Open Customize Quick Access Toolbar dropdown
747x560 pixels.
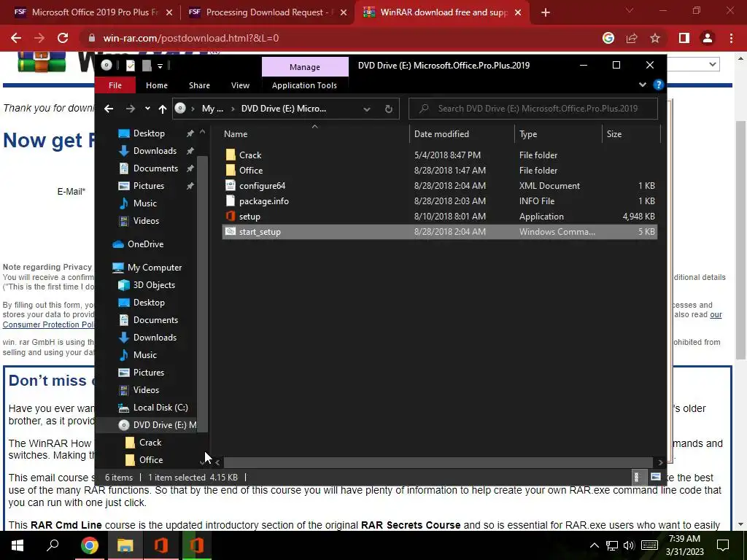pos(160,66)
